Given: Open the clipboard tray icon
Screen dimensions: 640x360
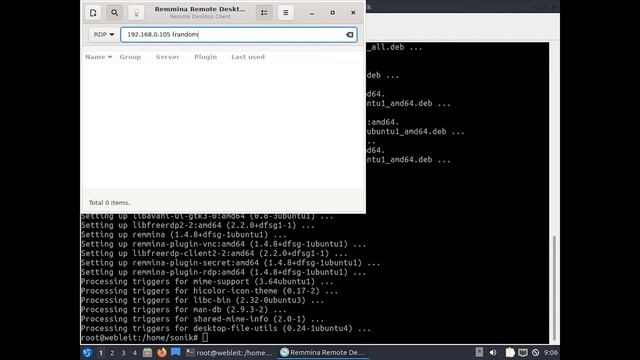Looking at the screenshot, I should tap(510, 352).
